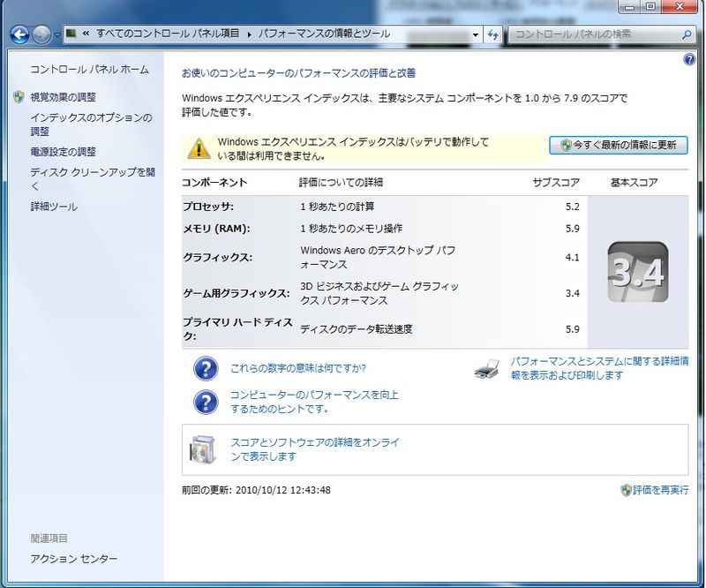Click the printer icon
Screen dimensions: 706x588
[487, 369]
